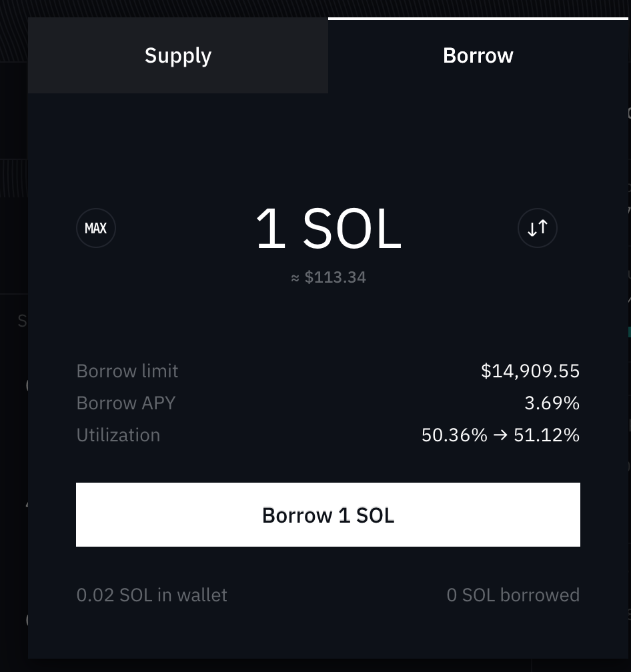Click the '50.36%' current utilization figure
The image size is (631, 672).
(454, 435)
